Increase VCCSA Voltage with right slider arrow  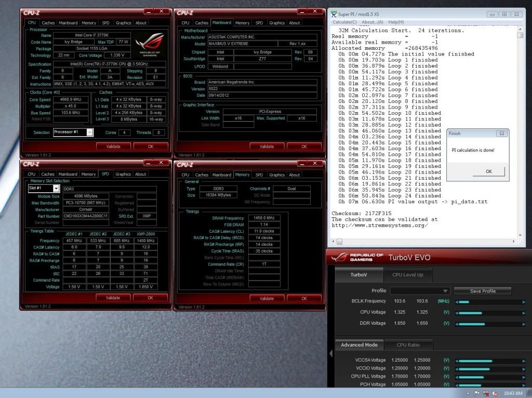tap(524, 361)
